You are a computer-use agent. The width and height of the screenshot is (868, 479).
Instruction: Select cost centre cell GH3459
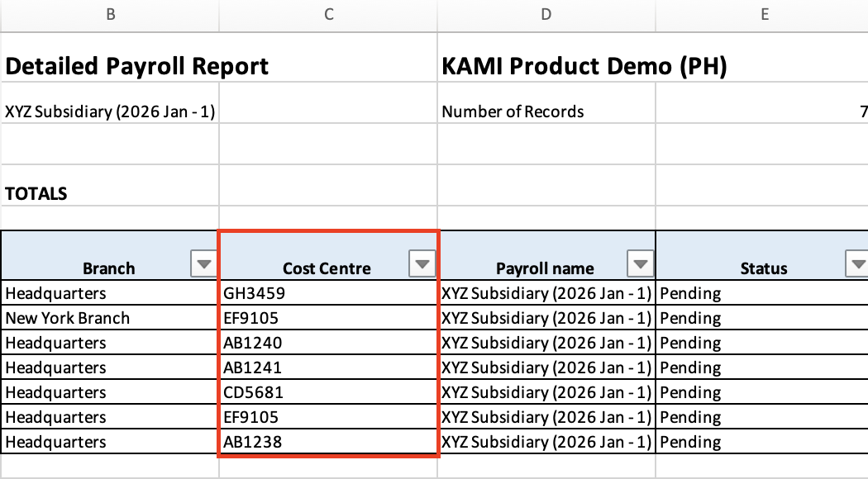[328, 292]
